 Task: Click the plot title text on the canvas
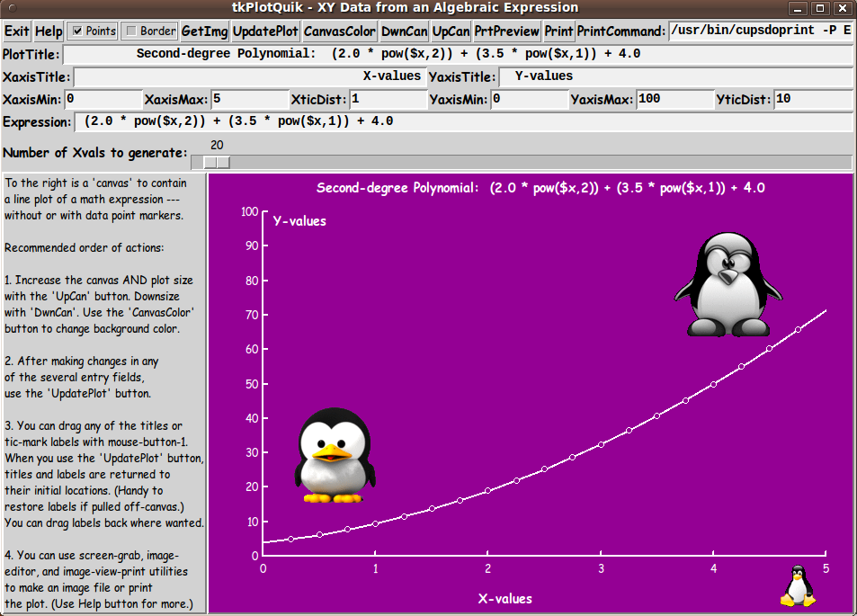540,188
